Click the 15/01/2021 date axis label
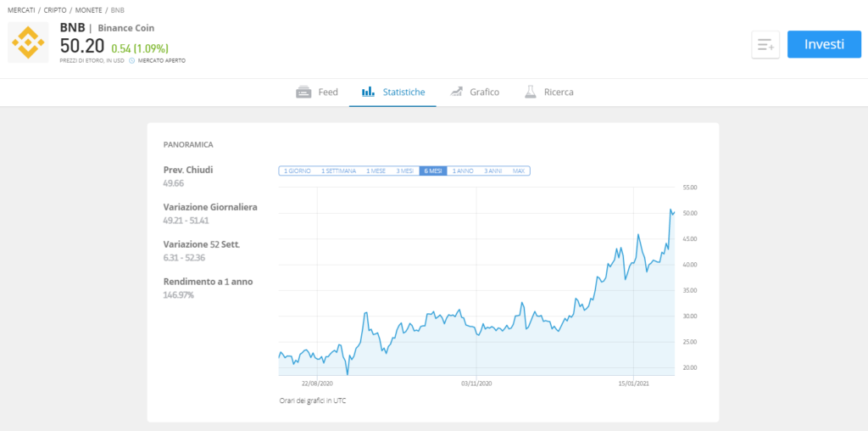The image size is (868, 431). [x=634, y=383]
